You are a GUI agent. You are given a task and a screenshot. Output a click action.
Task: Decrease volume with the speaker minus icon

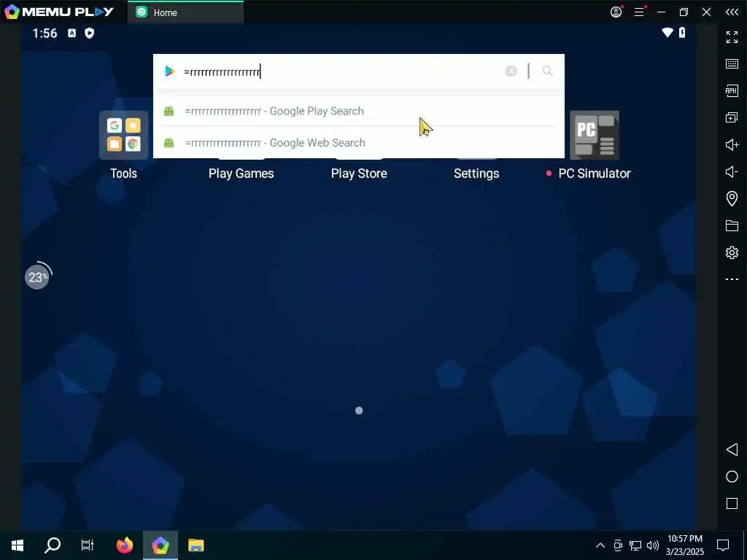click(x=732, y=171)
